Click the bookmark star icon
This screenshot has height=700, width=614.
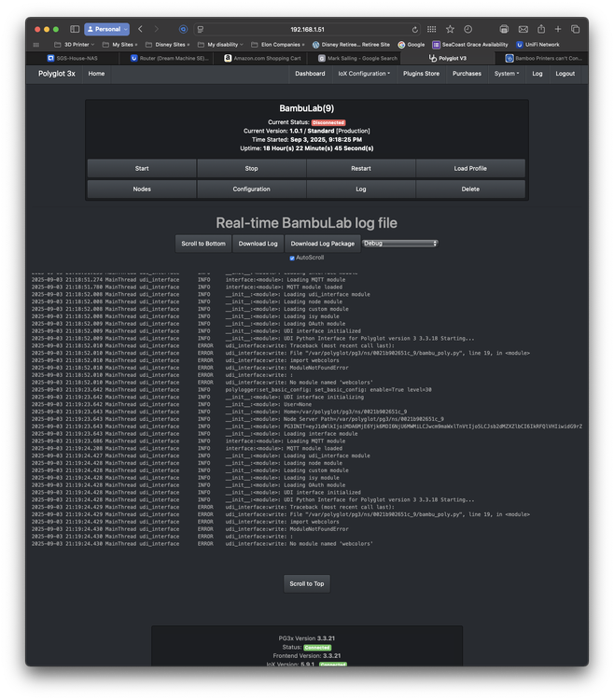coord(450,29)
